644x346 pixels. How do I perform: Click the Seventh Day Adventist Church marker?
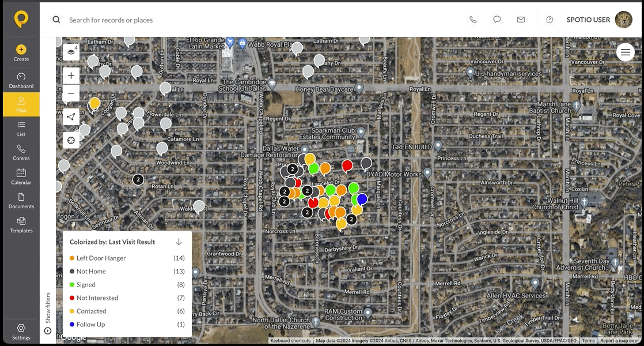point(615,262)
